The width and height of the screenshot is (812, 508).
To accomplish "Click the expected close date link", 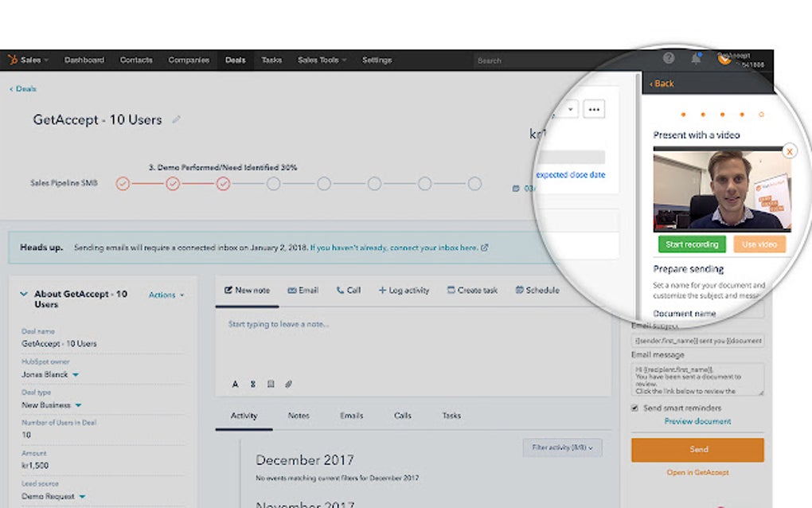I will click(571, 175).
